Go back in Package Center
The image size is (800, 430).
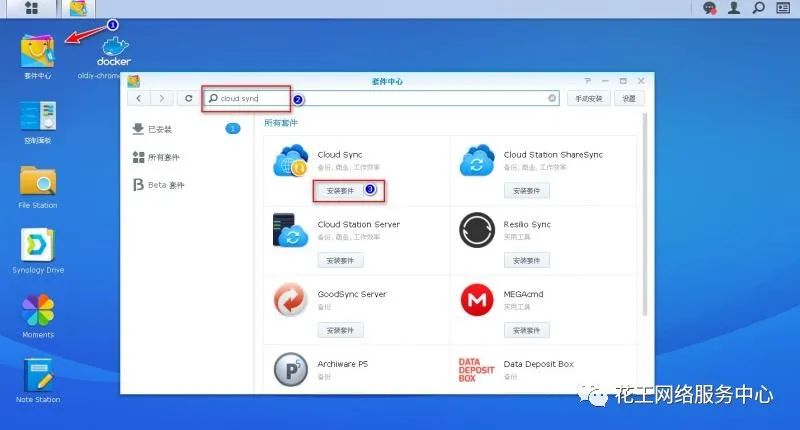(139, 98)
